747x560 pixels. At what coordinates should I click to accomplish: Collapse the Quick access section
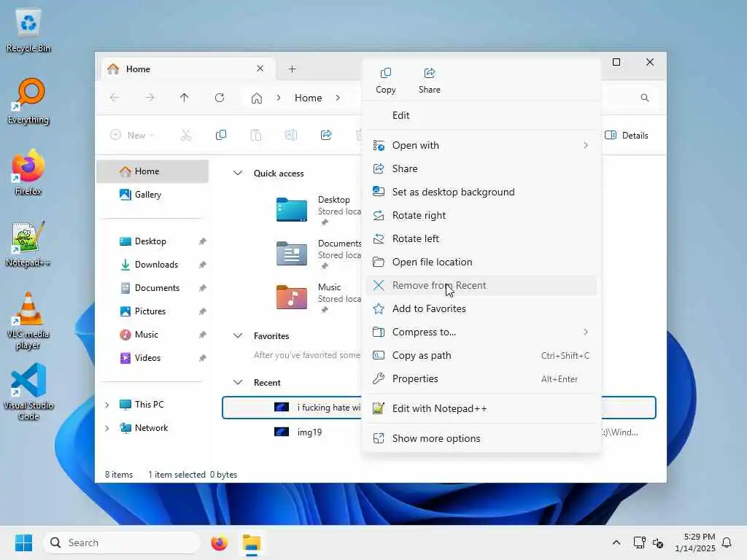point(238,173)
